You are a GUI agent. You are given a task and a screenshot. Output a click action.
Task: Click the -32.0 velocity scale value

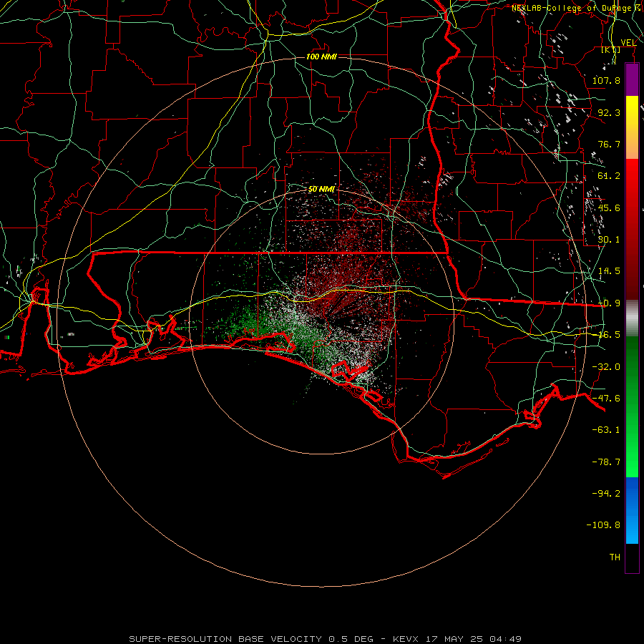coord(606,367)
